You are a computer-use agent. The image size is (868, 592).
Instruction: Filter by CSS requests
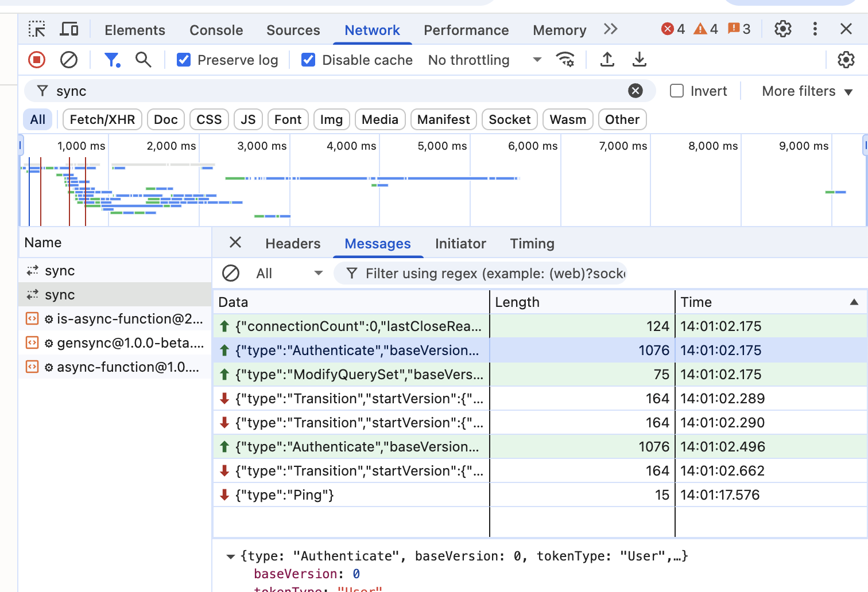click(x=209, y=119)
